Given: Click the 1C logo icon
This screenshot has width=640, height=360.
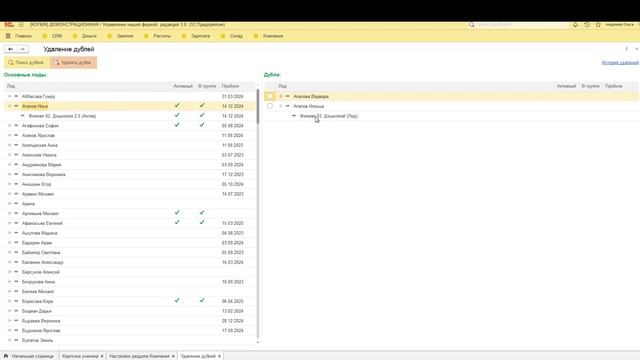Looking at the screenshot, I should click(9, 24).
